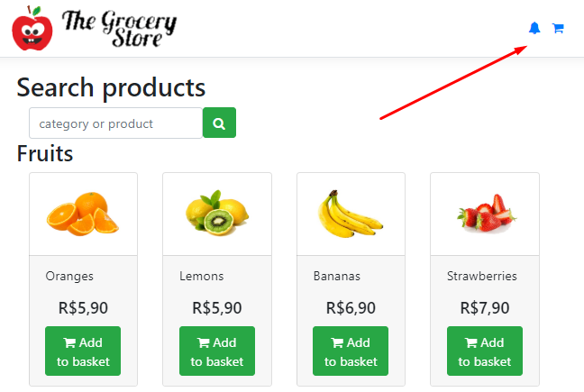Open notifications with the bell icon
Image resolution: width=584 pixels, height=392 pixels.
(534, 28)
